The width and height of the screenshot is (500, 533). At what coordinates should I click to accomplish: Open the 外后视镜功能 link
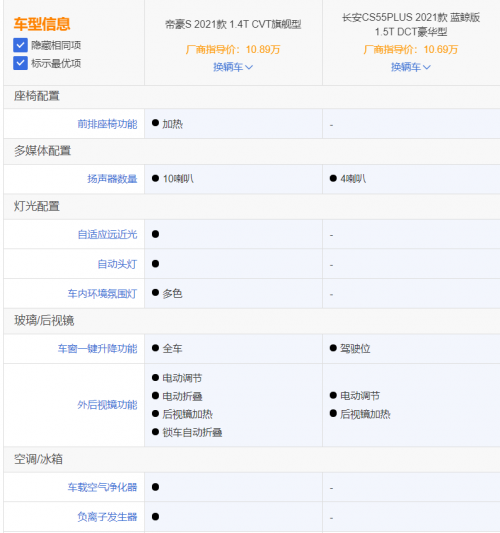[x=107, y=405]
